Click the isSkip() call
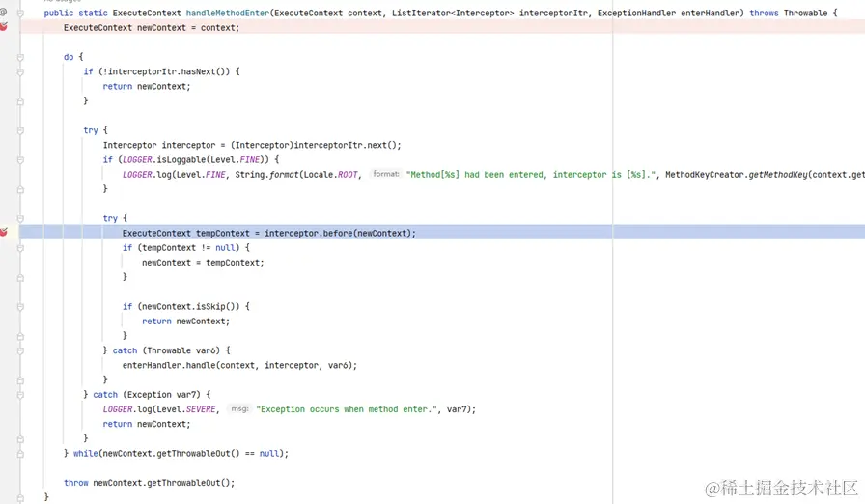Image resolution: width=865 pixels, height=504 pixels. click(x=218, y=307)
